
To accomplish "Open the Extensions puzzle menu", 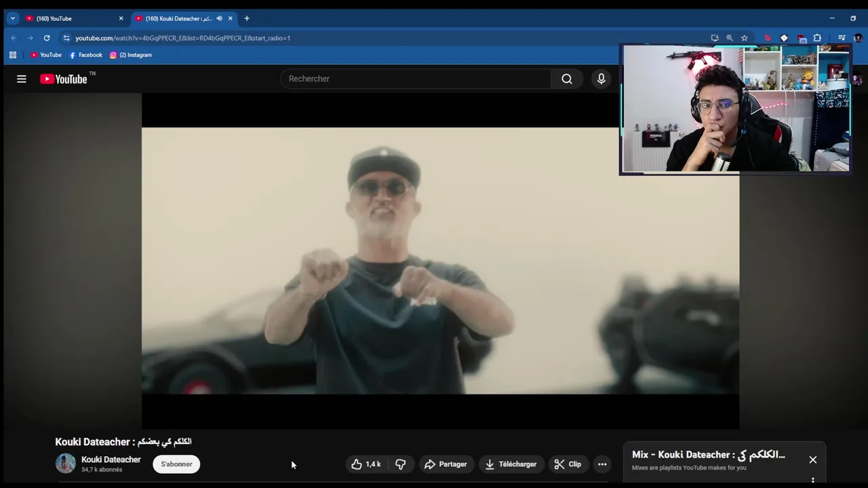I will point(817,38).
